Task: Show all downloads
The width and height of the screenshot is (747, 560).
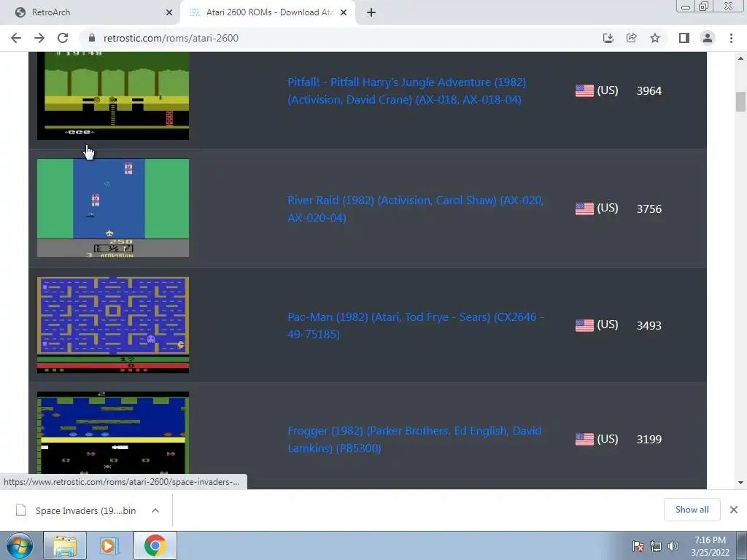Action: (692, 510)
